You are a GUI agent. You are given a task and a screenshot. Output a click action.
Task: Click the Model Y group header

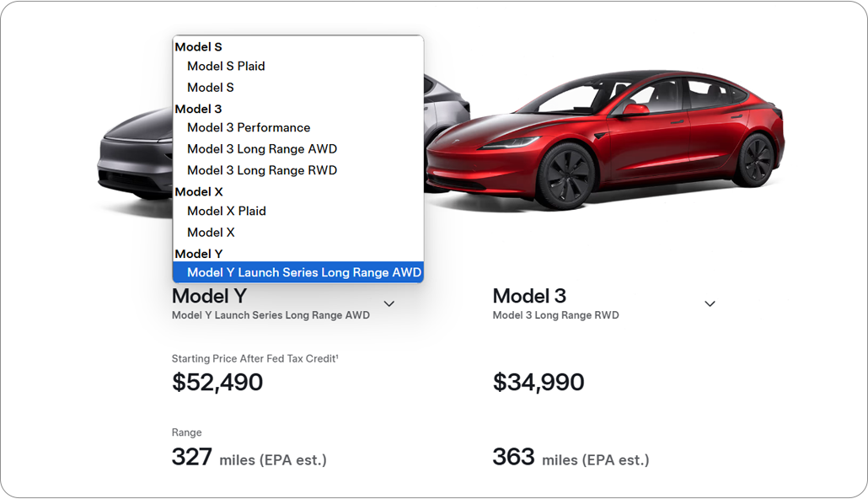pyautogui.click(x=198, y=253)
